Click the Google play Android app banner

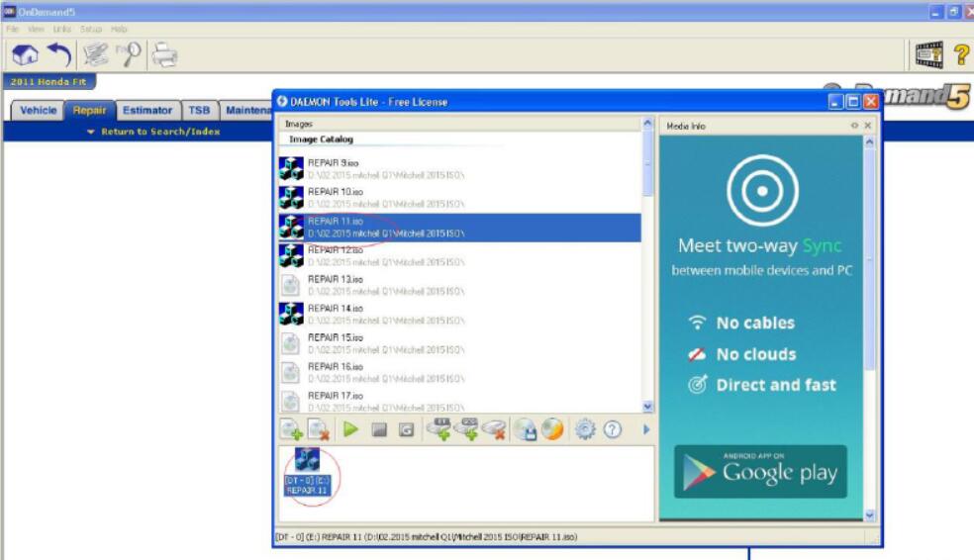point(760,471)
